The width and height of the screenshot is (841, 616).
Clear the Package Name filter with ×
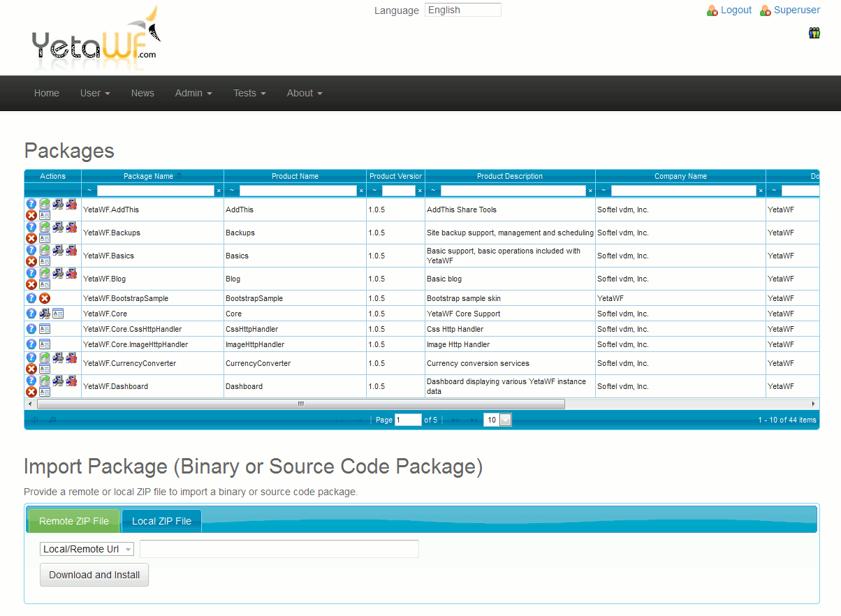point(219,191)
